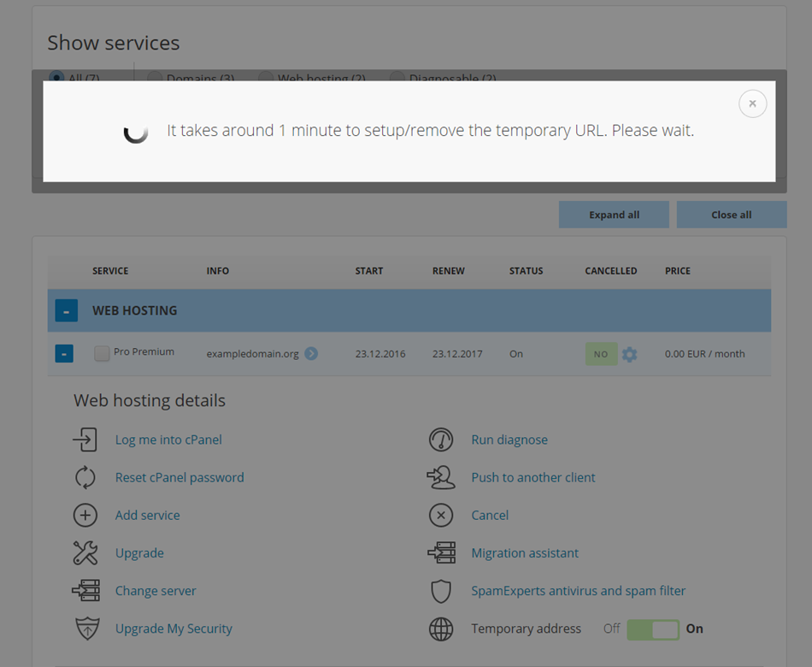Click the INFO column header

click(217, 270)
